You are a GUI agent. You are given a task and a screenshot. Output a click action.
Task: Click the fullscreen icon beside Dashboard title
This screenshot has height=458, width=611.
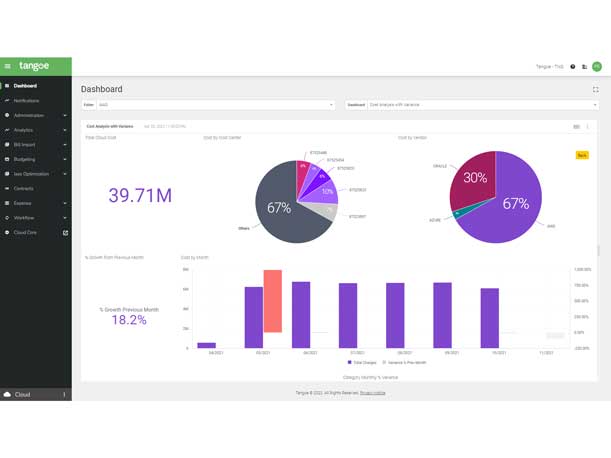point(596,89)
